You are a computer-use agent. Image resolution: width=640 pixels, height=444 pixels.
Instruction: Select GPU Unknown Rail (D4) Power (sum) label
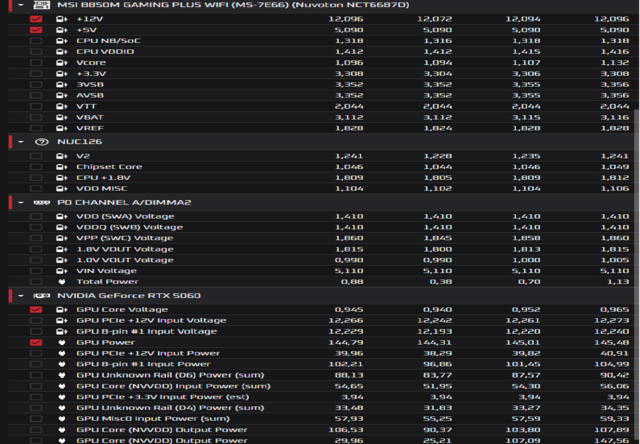pos(170,408)
